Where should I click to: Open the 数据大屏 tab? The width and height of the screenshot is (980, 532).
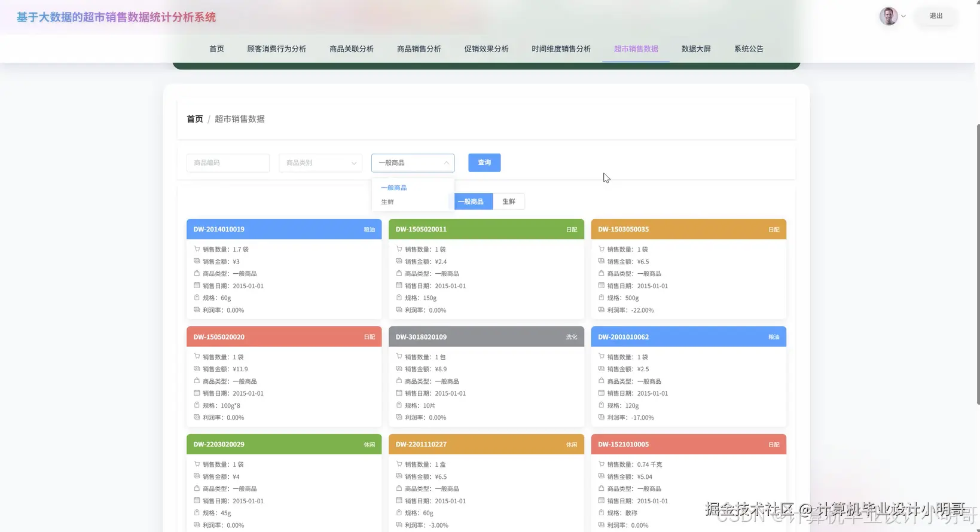tap(696, 49)
